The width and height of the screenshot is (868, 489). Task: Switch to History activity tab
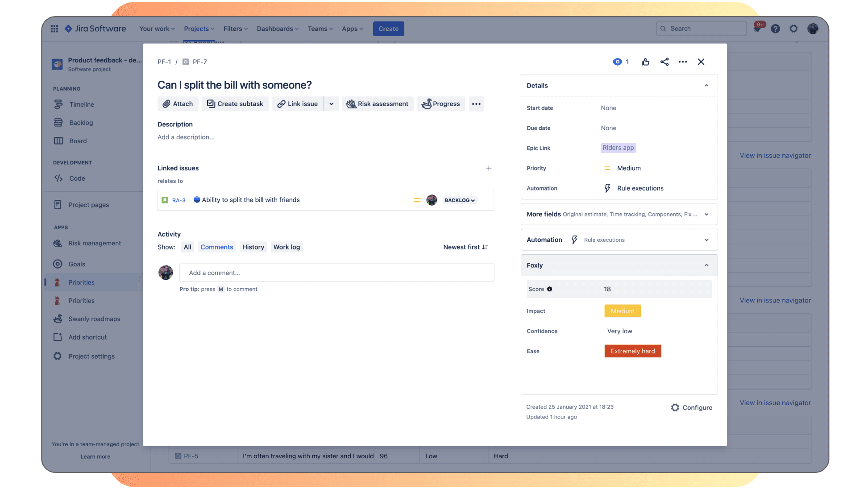(253, 247)
